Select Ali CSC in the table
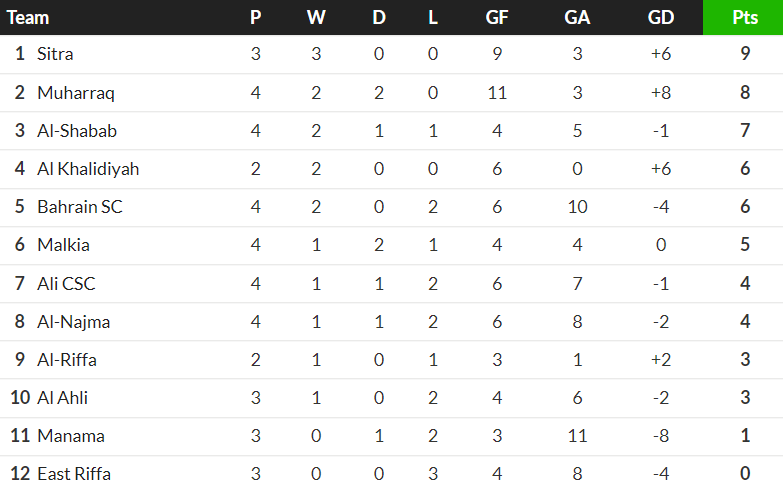 (66, 283)
